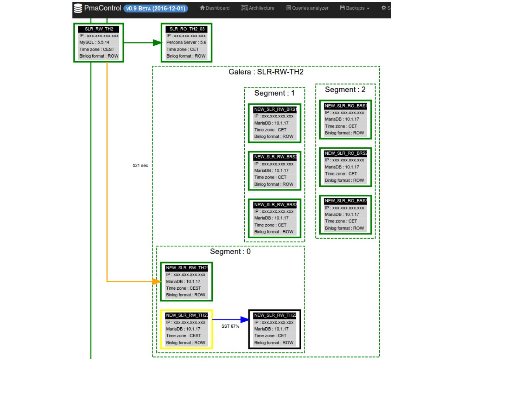Open the Queries analyzer page
This screenshot has height=399, width=532.
307,8
